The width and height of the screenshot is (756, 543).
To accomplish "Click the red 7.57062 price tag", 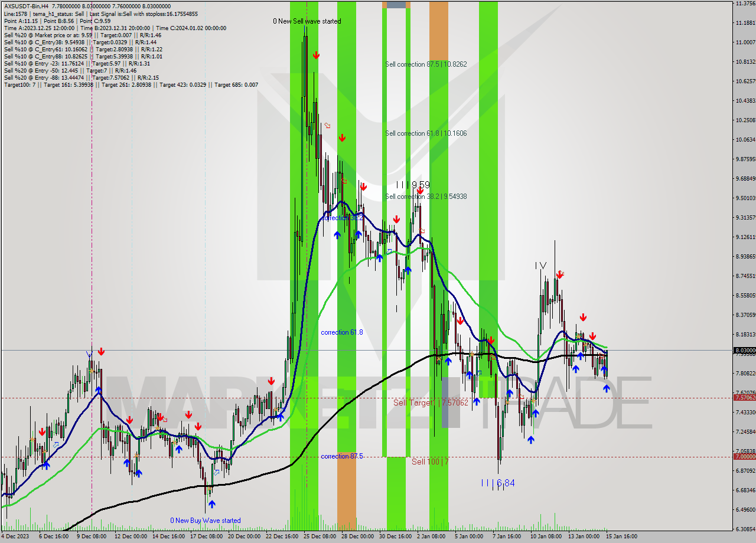I will 744,398.
